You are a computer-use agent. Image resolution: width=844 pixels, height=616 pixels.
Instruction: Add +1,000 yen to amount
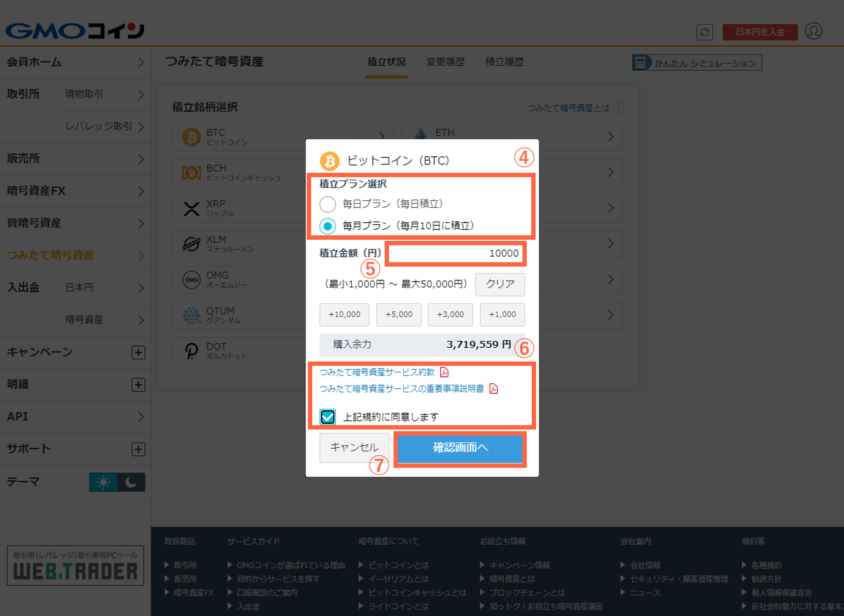[503, 315]
